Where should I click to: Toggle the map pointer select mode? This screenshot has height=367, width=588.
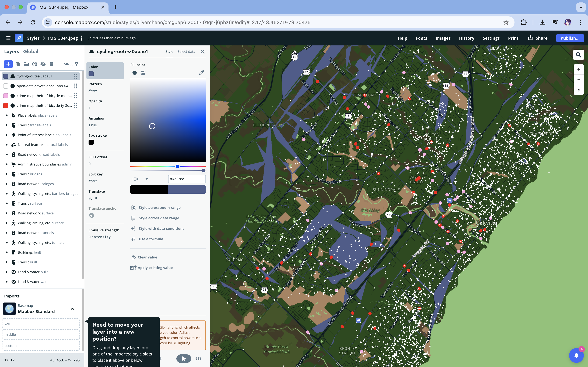[183, 358]
